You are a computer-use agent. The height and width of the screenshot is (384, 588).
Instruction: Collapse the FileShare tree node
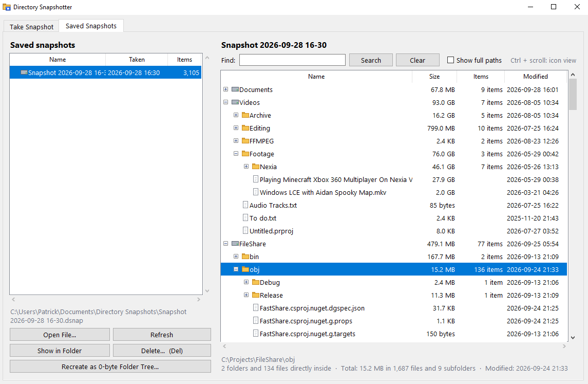click(x=226, y=244)
